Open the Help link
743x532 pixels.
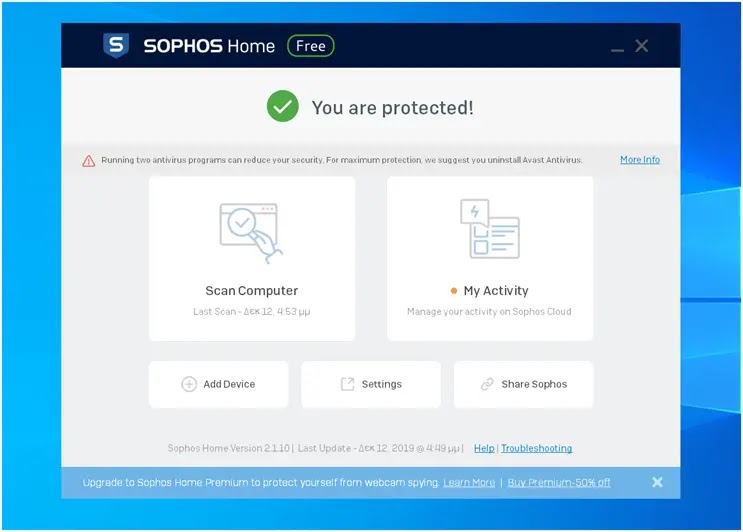click(x=484, y=448)
